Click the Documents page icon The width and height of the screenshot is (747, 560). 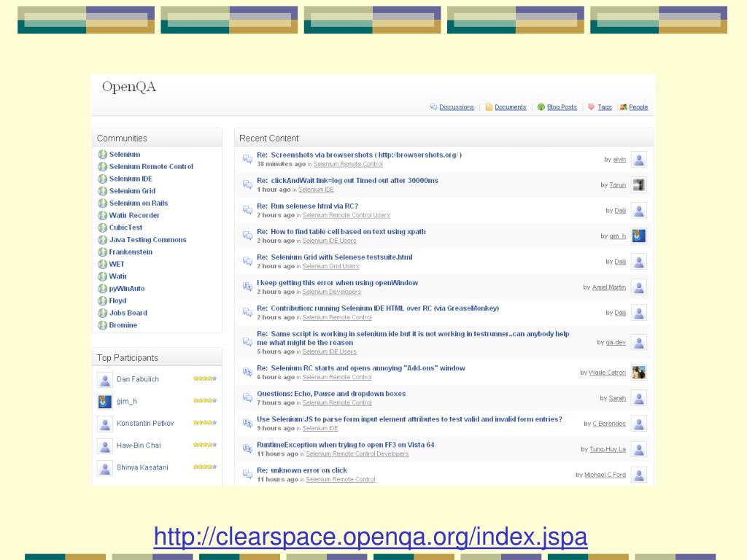point(489,107)
